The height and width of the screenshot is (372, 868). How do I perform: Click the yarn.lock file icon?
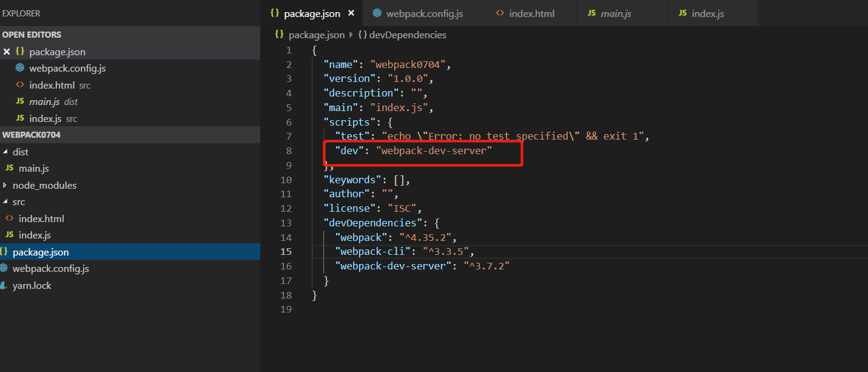point(4,285)
